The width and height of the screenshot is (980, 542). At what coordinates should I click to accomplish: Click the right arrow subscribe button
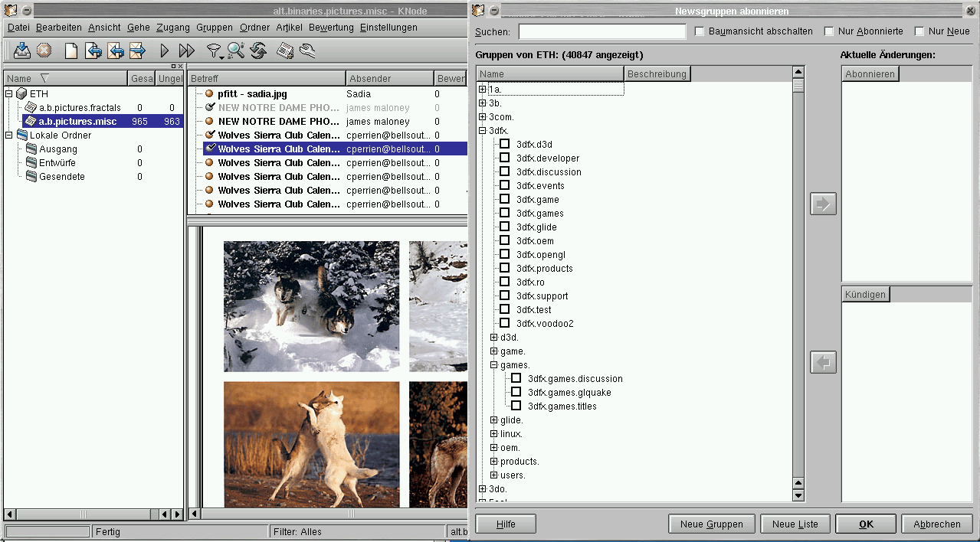point(823,204)
